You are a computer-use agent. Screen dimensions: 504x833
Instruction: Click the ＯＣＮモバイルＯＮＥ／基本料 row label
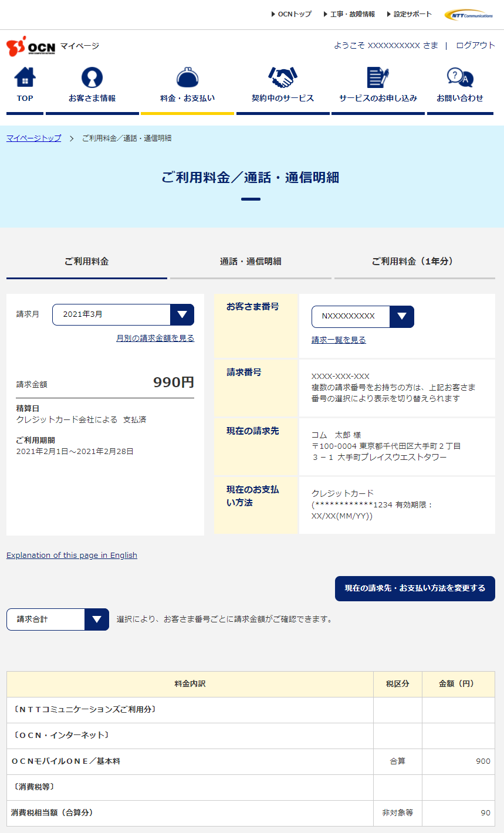coord(66,761)
